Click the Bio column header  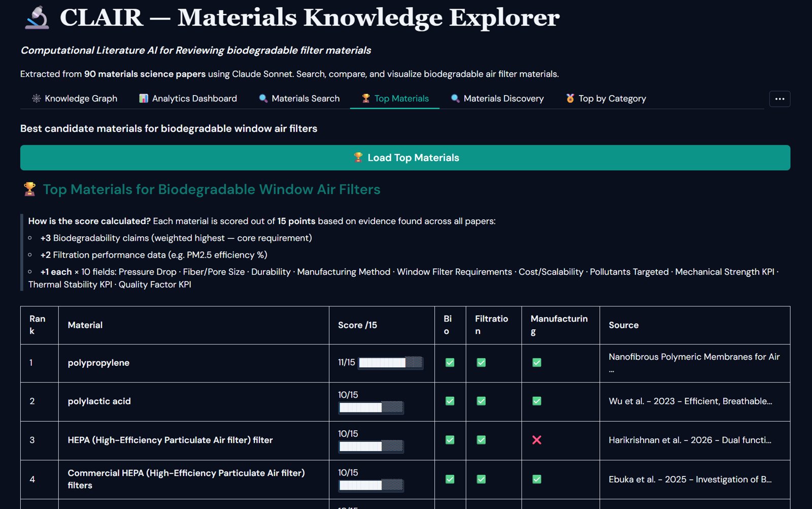coord(450,325)
